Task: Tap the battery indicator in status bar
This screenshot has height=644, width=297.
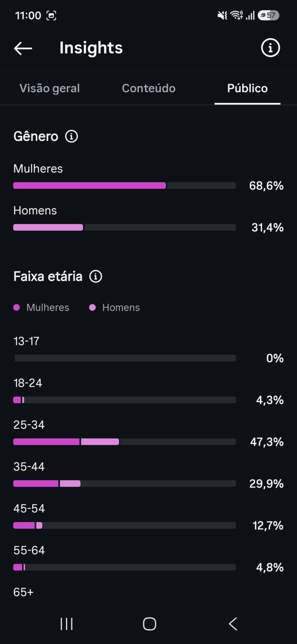Action: pyautogui.click(x=269, y=15)
